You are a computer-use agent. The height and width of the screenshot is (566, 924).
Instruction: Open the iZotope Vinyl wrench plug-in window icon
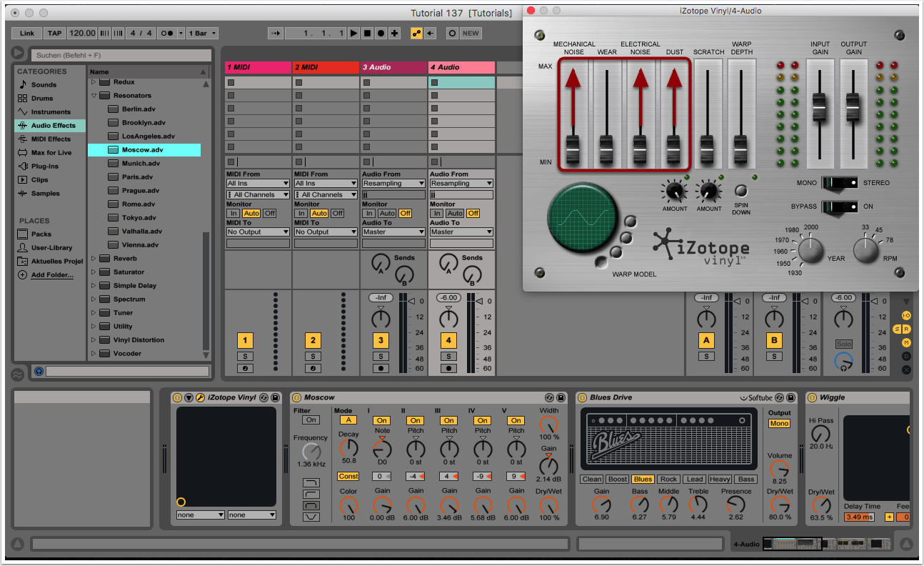point(200,397)
